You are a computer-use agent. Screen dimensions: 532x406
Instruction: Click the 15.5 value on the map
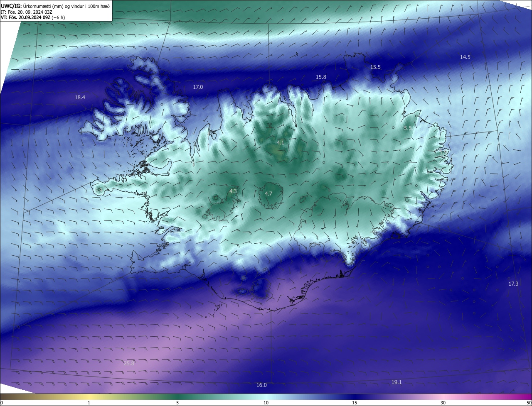pyautogui.click(x=375, y=67)
